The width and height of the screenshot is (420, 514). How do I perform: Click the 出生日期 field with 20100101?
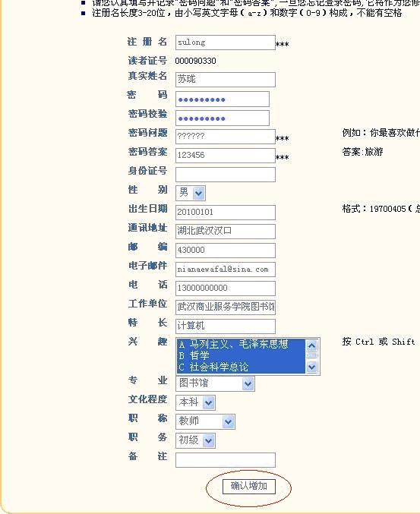coord(226,213)
